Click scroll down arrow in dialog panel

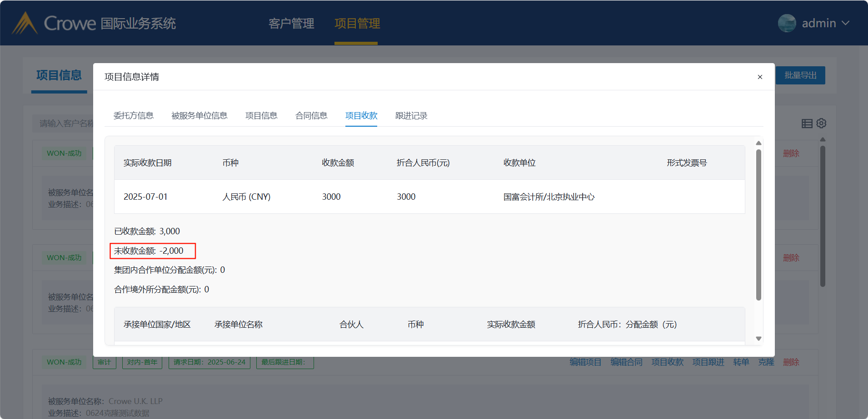pyautogui.click(x=758, y=339)
